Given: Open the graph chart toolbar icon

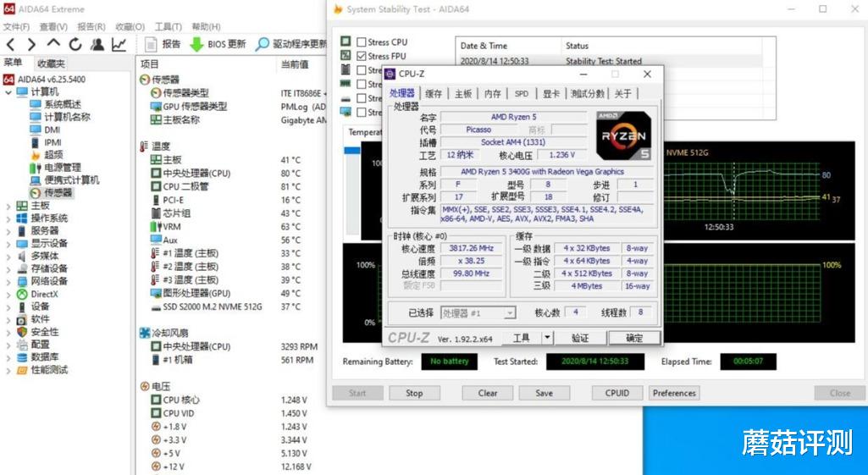Looking at the screenshot, I should (119, 44).
